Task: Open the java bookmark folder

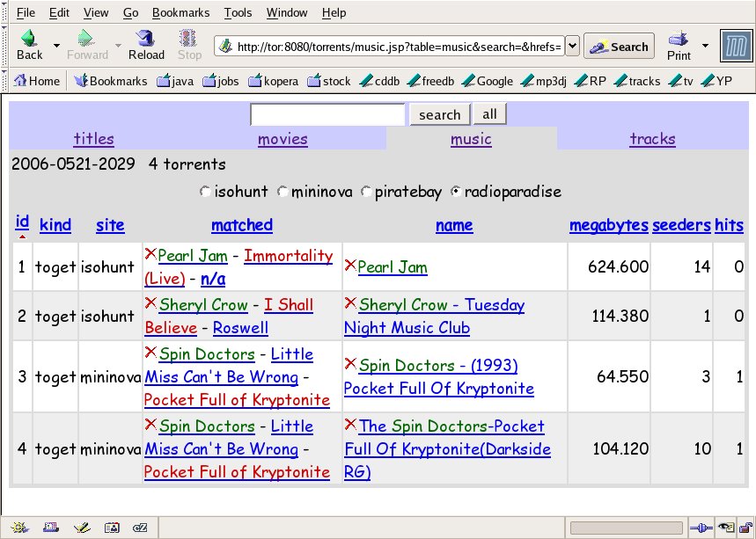Action: coord(175,81)
